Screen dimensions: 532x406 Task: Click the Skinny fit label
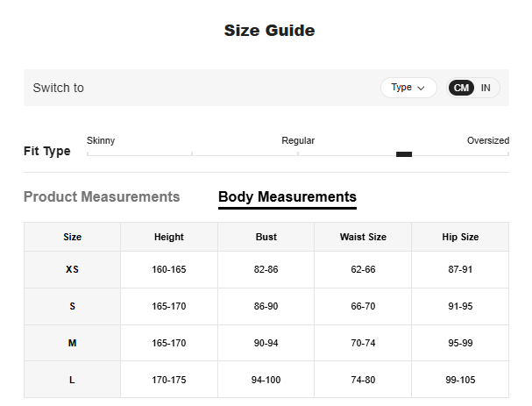pyautogui.click(x=101, y=140)
